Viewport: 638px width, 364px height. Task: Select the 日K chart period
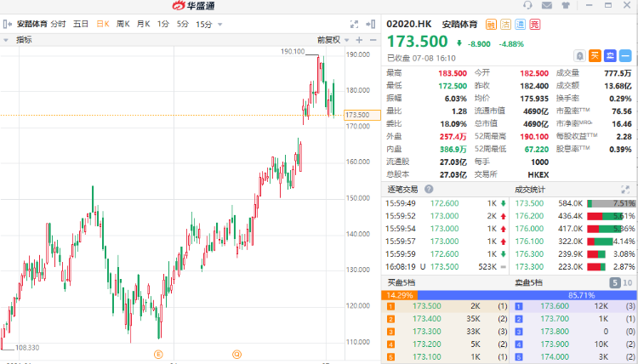click(x=103, y=25)
